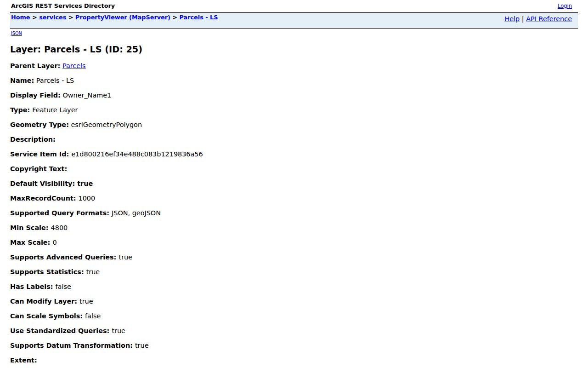This screenshot has width=588, height=368.
Task: Click the layer heading Parcels - LS (ID: 25)
Action: (x=76, y=49)
